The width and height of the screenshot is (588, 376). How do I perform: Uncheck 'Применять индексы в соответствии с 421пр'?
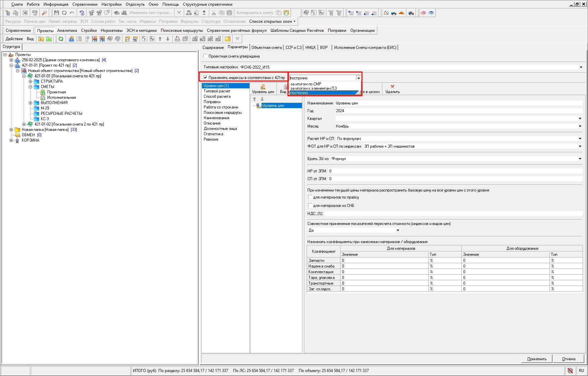(206, 78)
